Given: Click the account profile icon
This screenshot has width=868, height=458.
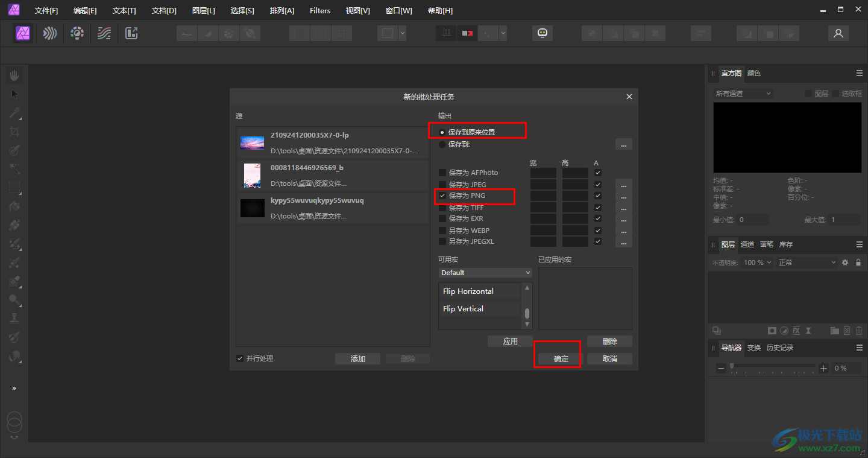Looking at the screenshot, I should click(x=838, y=33).
